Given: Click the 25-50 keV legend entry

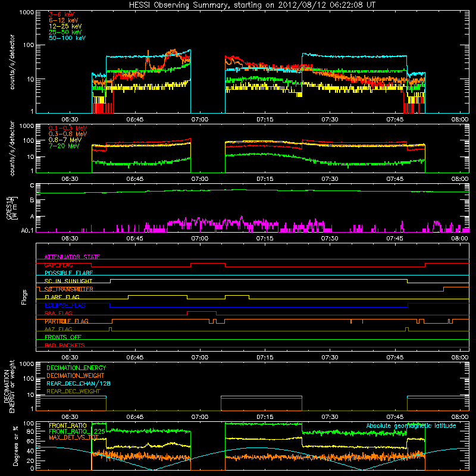Looking at the screenshot, I should (65, 32).
